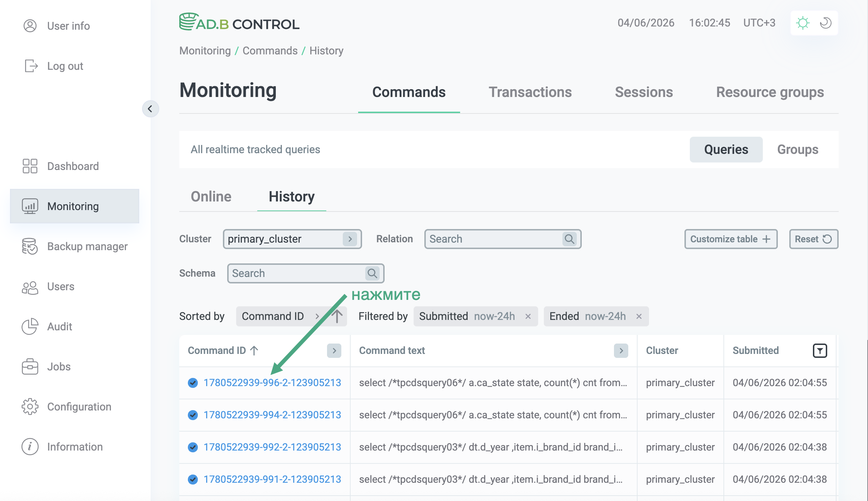Open the Audit pie-chart icon

coord(30,326)
